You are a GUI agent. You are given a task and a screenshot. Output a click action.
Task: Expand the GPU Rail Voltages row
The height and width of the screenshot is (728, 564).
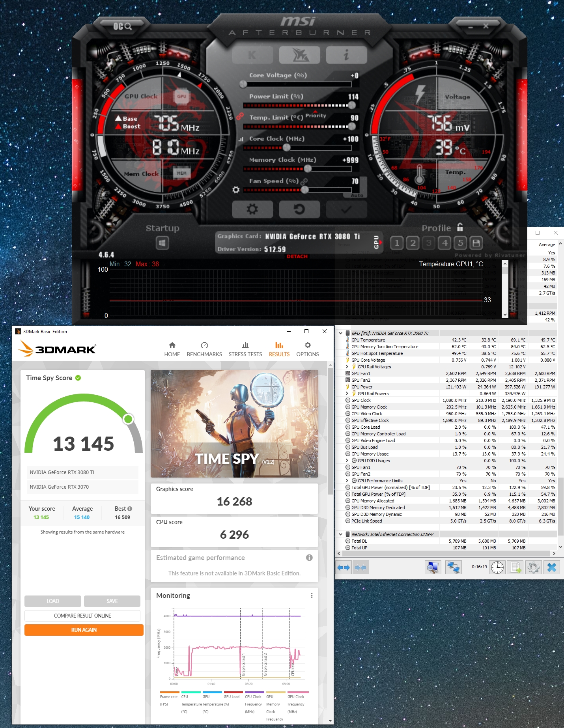coord(347,367)
